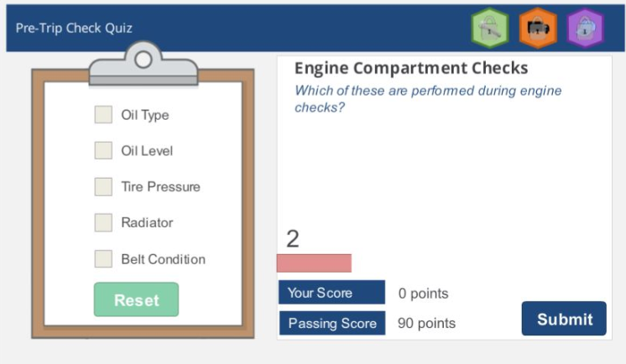Image resolution: width=626 pixels, height=364 pixels.
Task: Select the Belt Condition checkbox
Action: click(103, 258)
